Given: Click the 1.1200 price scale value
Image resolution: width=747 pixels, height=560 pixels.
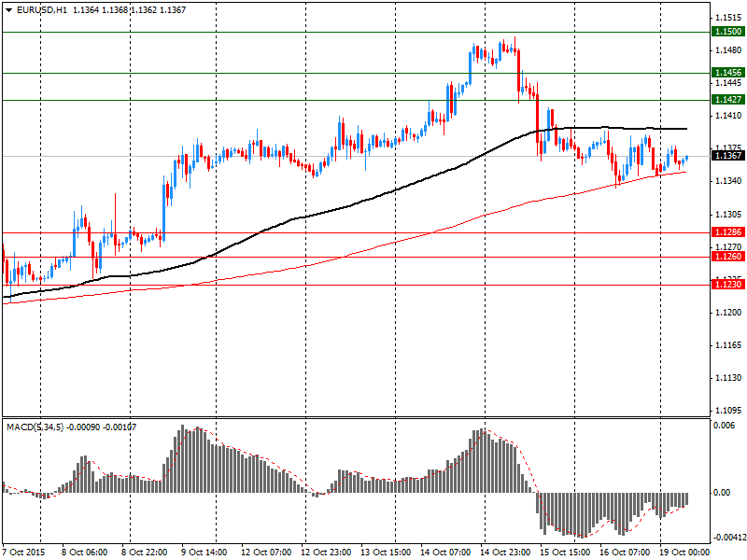Looking at the screenshot, I should pyautogui.click(x=728, y=313).
